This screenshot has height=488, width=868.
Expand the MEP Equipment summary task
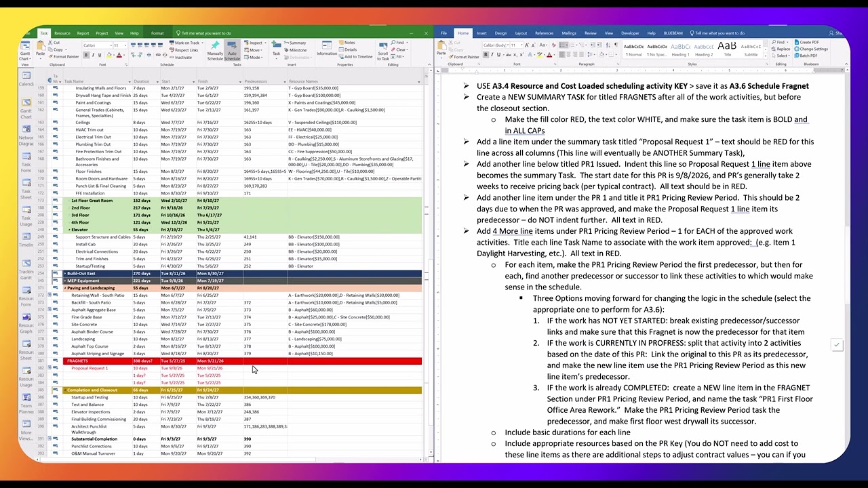coord(65,281)
